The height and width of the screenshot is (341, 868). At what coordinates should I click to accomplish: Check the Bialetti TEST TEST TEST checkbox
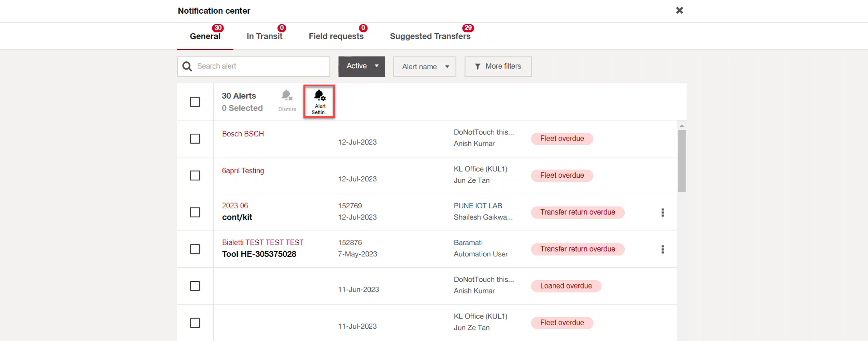click(195, 249)
